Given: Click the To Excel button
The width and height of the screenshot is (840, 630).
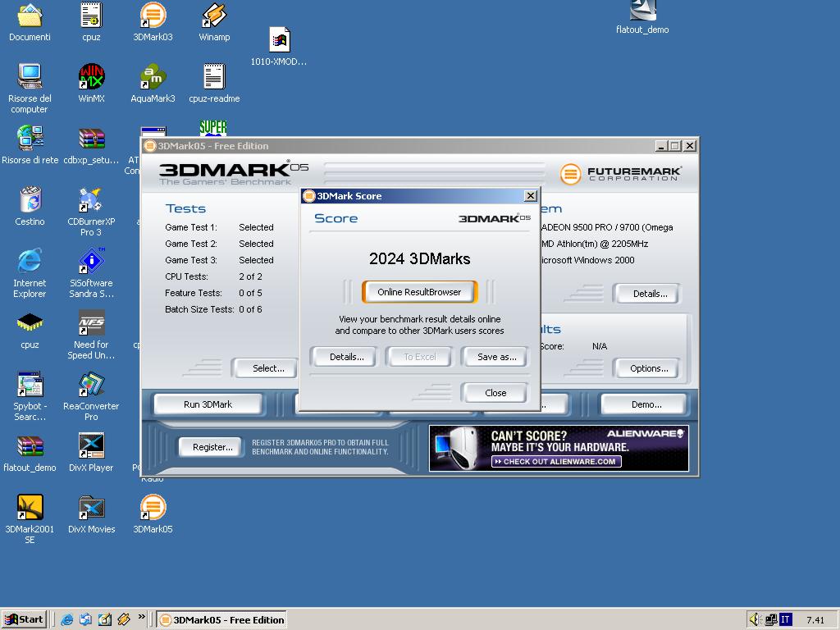Looking at the screenshot, I should click(420, 357).
